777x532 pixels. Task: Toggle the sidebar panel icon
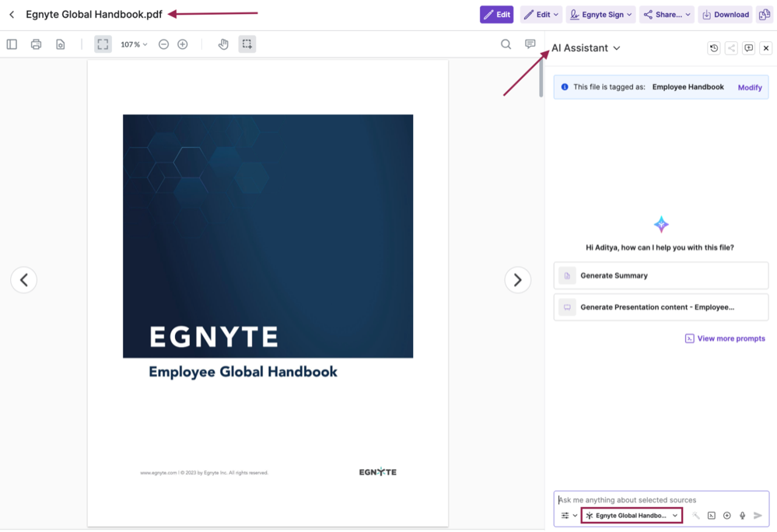[12, 44]
